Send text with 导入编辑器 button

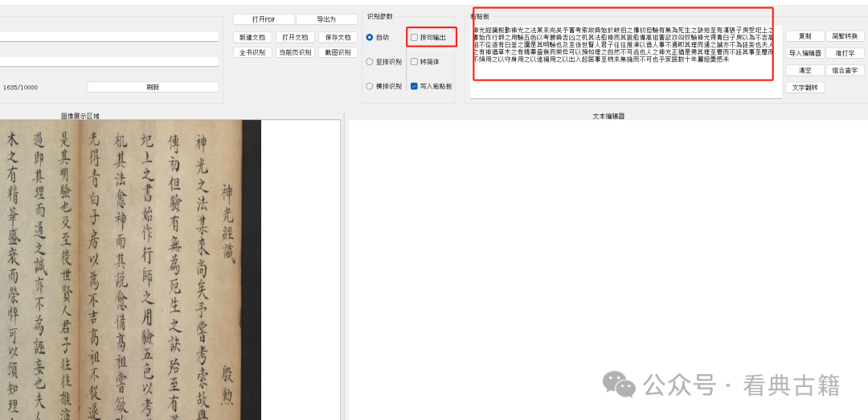(x=805, y=53)
